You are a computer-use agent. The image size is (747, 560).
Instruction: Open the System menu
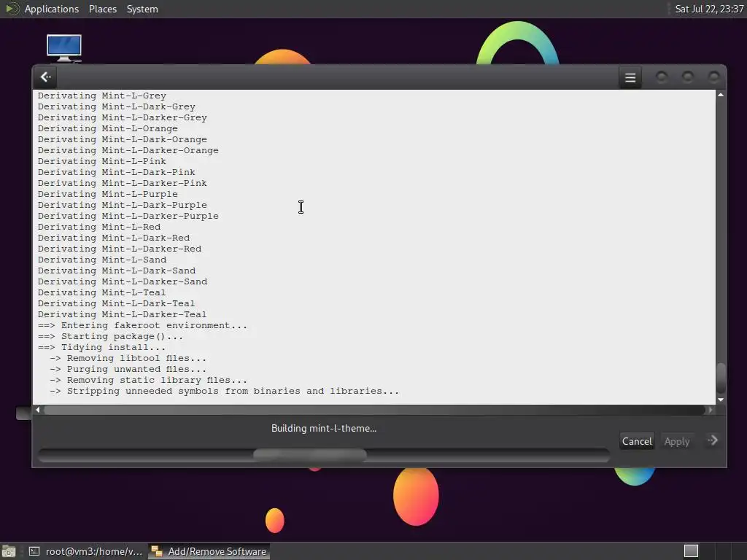coord(142,9)
